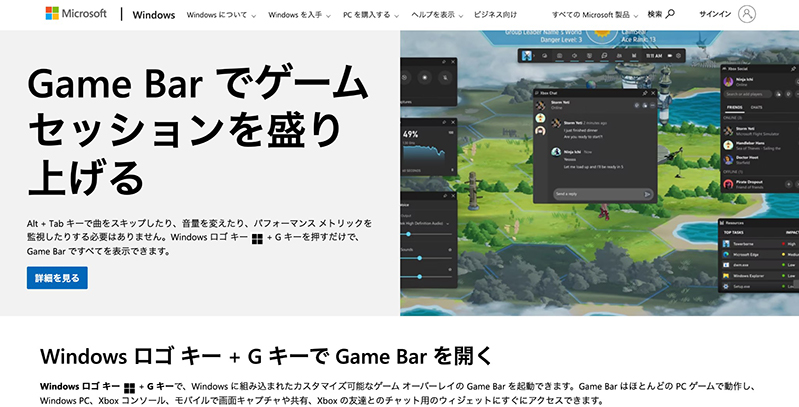Screen dimensions: 799x407
Task: Open the 検索 search magnifier
Action: [661, 14]
